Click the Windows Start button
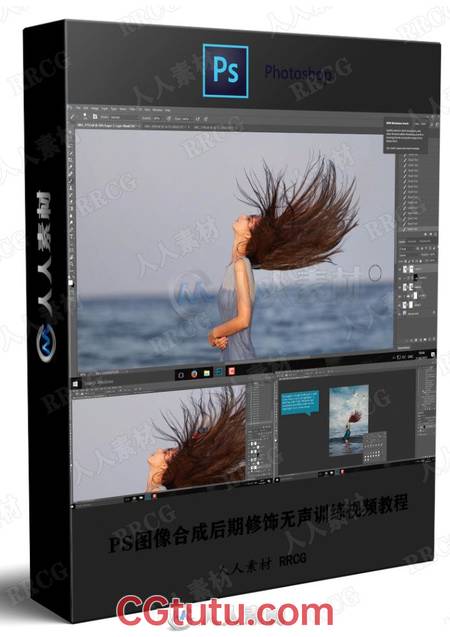The image size is (450, 637). [x=75, y=383]
